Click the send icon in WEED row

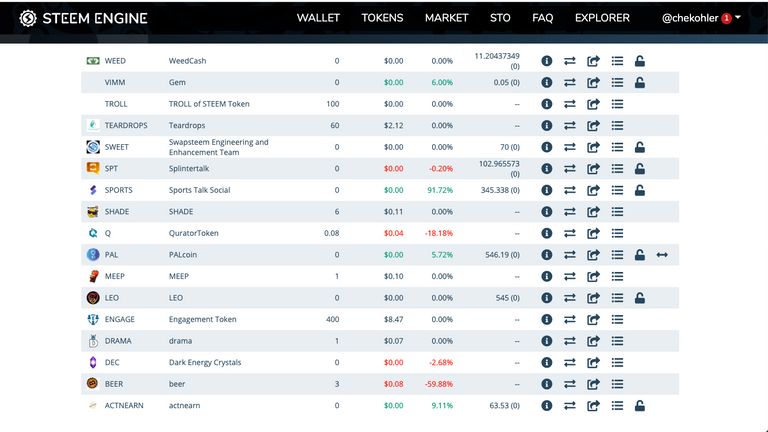[x=593, y=61]
